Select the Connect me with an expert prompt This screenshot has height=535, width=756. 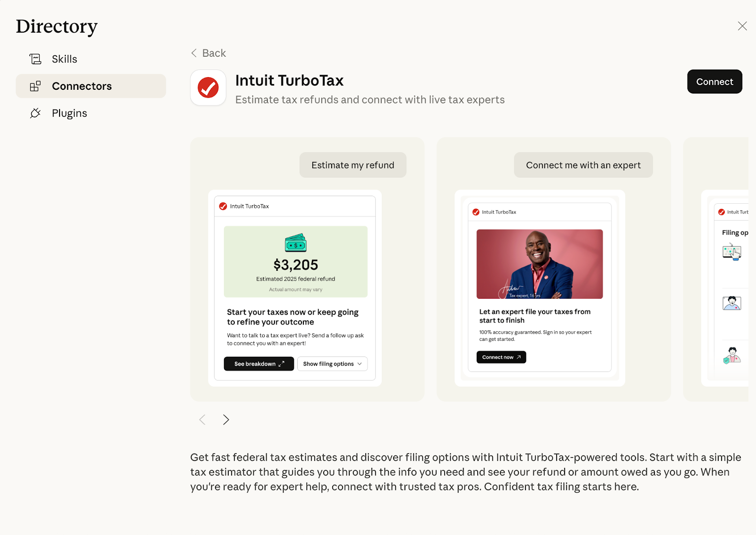click(x=583, y=165)
